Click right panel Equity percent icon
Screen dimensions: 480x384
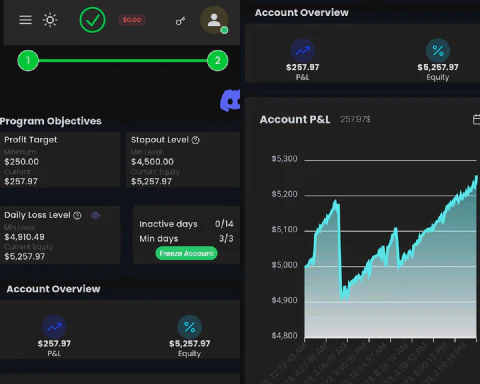coord(438,51)
